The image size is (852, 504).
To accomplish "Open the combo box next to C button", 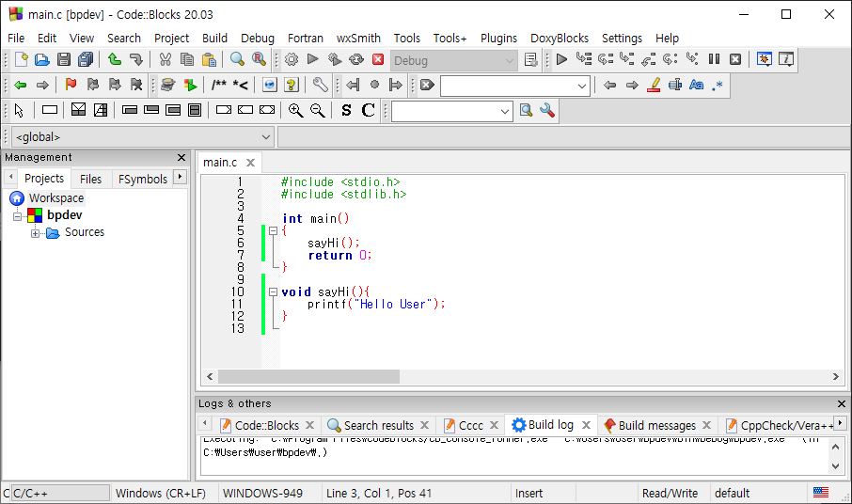I will coord(452,111).
